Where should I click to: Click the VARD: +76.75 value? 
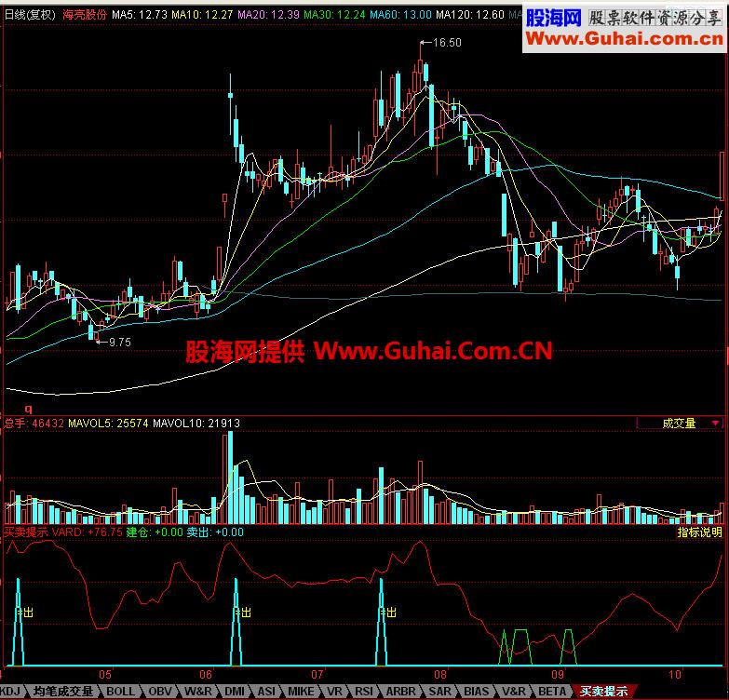click(87, 532)
